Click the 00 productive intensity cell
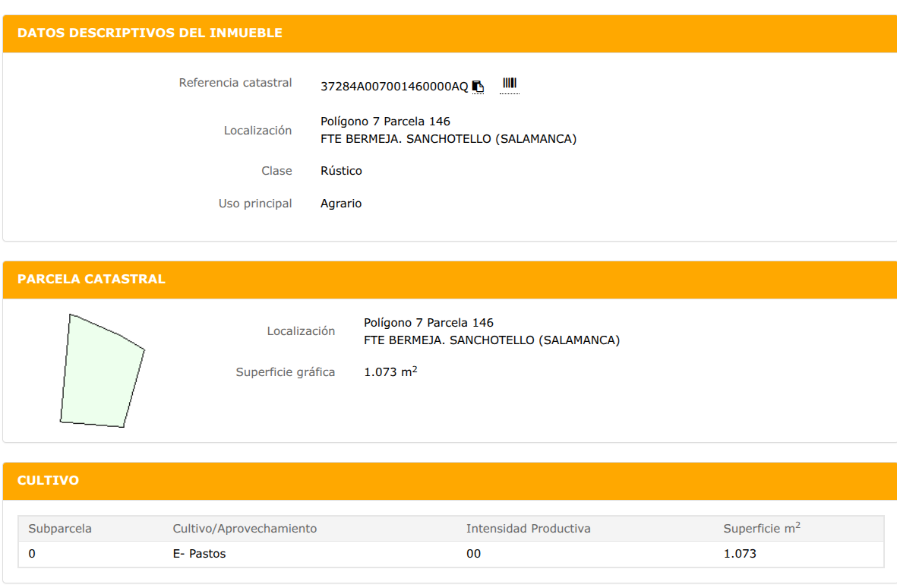The height and width of the screenshot is (588, 897). pos(474,554)
